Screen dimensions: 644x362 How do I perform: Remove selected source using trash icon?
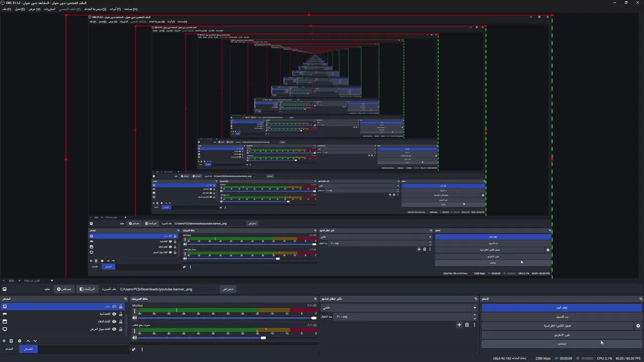(x=12, y=341)
